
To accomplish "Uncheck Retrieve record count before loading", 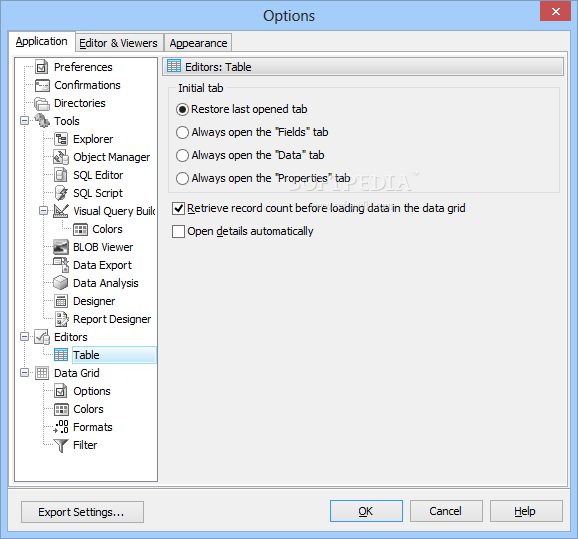I will (178, 209).
